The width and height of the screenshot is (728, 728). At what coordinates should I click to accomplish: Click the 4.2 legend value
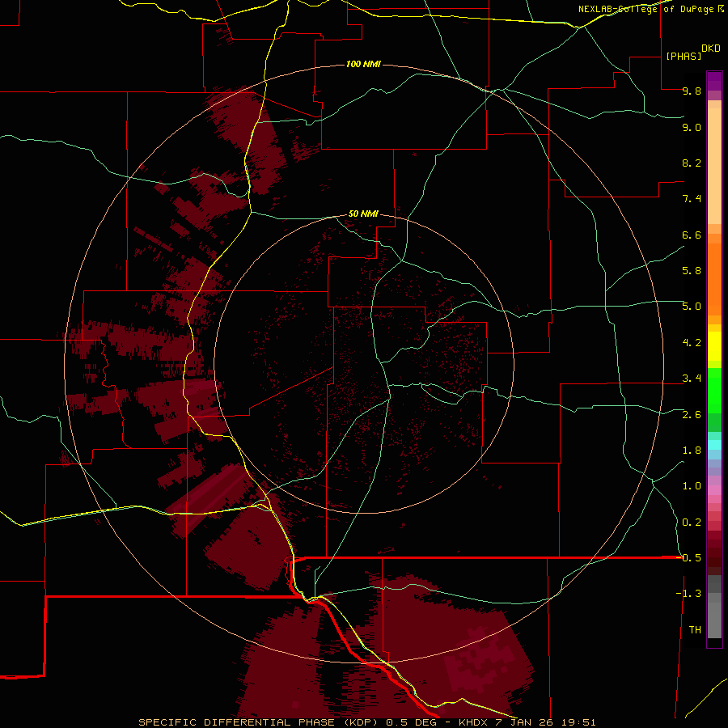692,343
